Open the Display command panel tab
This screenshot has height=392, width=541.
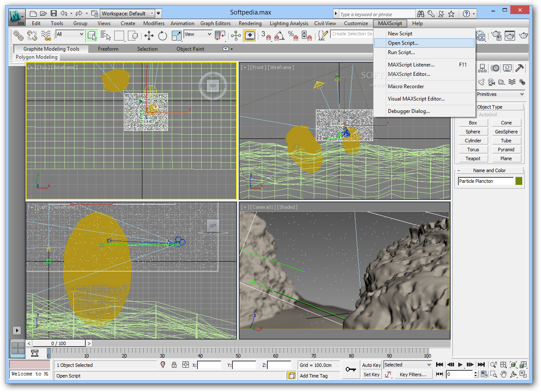tap(507, 68)
